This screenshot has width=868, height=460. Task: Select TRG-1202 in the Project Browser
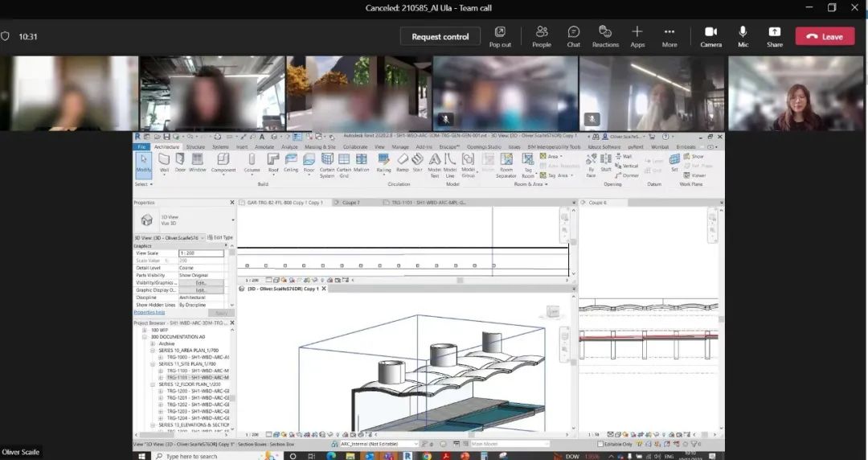[x=197, y=405]
